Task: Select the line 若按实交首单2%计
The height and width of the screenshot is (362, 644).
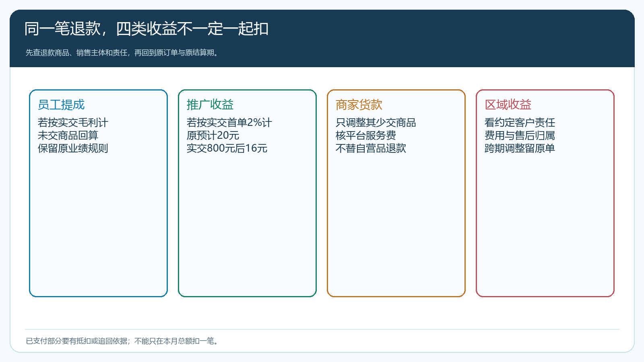Action: coord(229,122)
